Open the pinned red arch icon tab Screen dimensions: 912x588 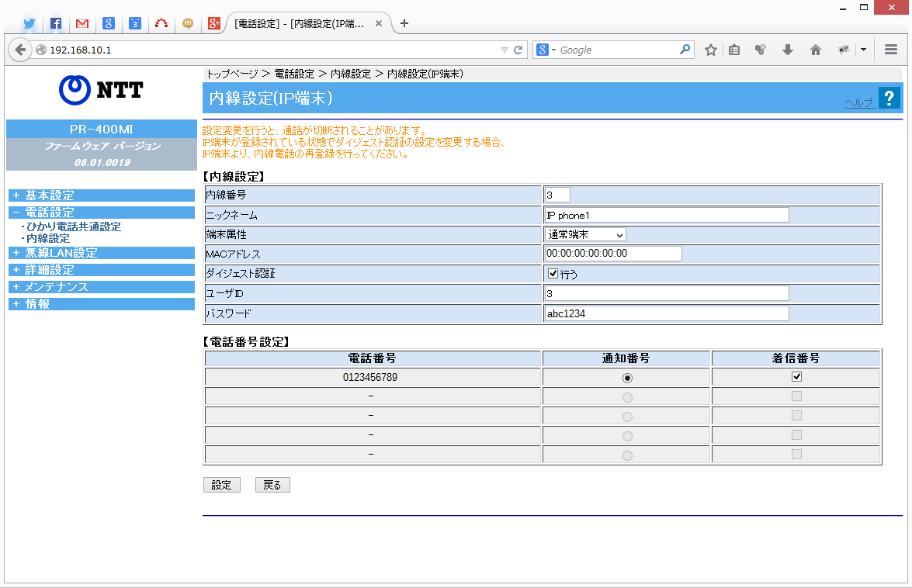(x=161, y=23)
